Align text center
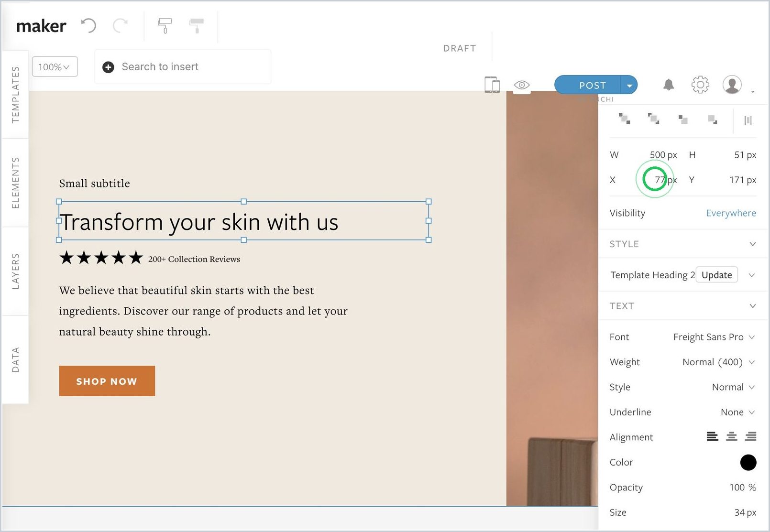770x532 pixels. click(x=731, y=436)
